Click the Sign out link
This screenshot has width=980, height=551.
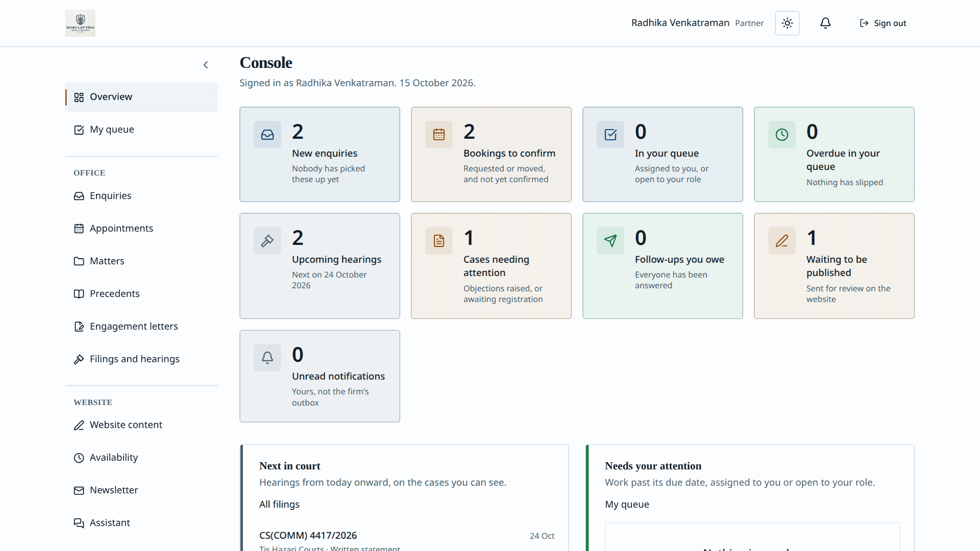point(883,23)
